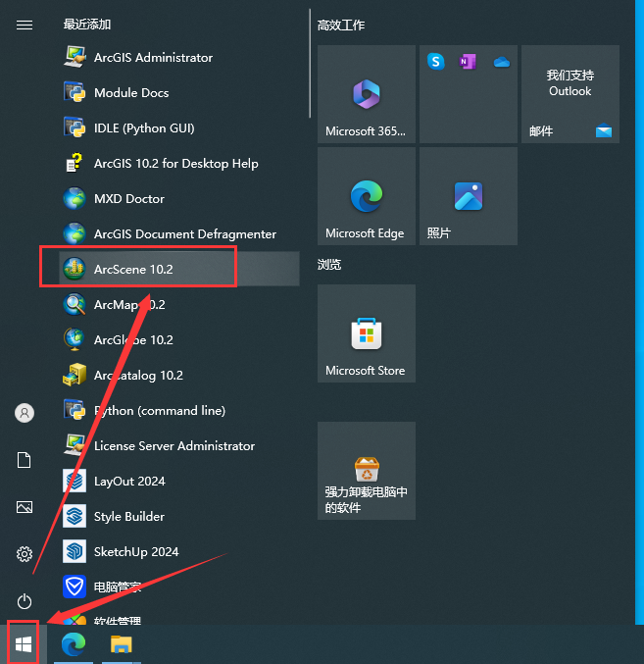Open Microsoft Edge tile

[x=366, y=196]
